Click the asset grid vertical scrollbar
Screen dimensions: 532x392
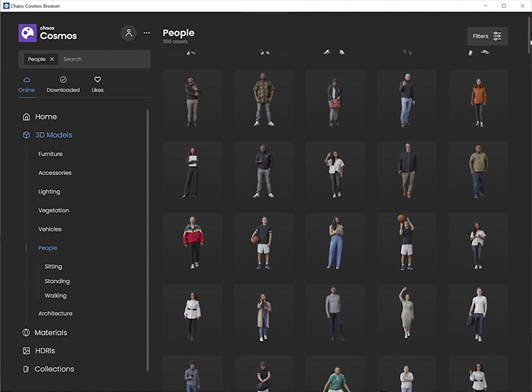coord(529,34)
